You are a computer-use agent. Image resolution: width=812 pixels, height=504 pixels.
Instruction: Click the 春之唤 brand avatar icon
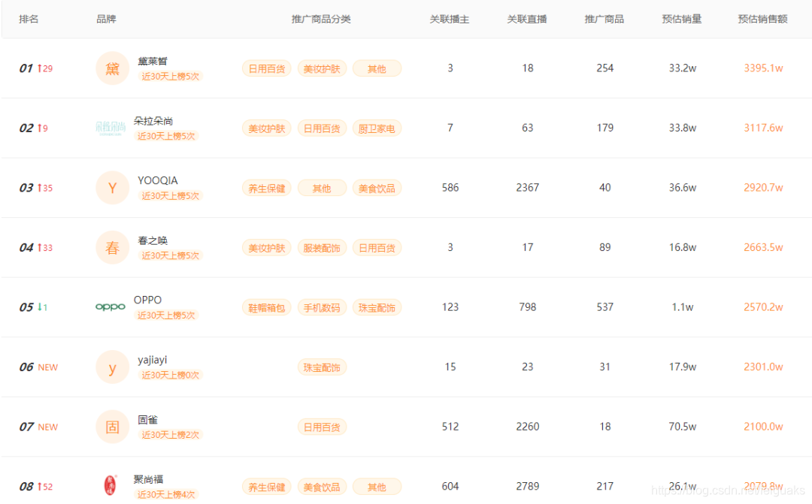(x=112, y=248)
